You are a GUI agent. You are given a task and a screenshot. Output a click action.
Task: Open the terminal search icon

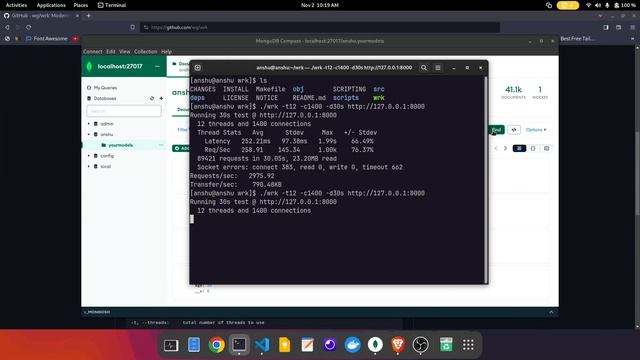(x=424, y=68)
